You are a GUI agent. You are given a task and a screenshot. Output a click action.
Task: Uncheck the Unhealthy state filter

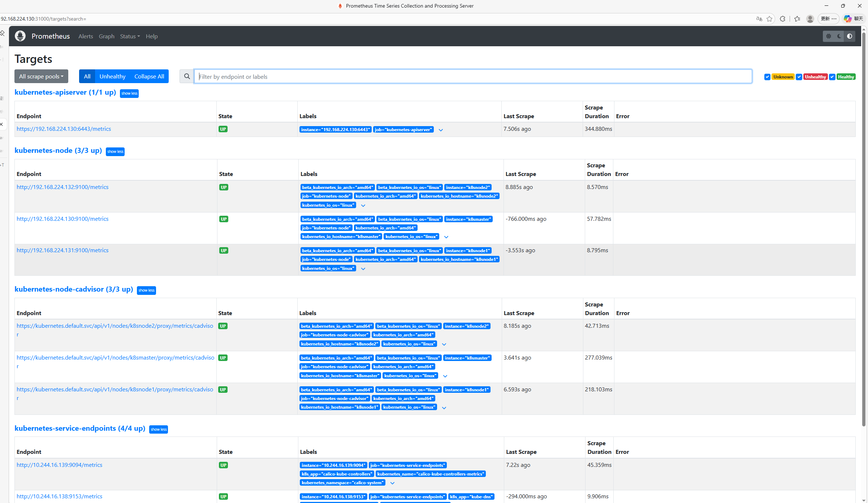tap(799, 77)
